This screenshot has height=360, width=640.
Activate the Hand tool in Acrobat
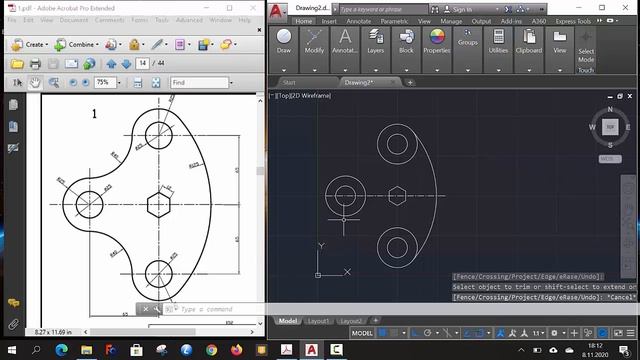click(35, 82)
